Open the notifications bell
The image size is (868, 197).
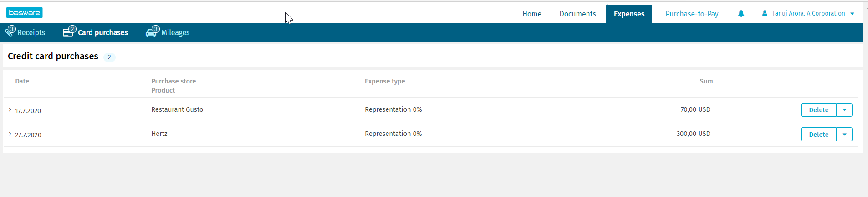click(x=741, y=14)
